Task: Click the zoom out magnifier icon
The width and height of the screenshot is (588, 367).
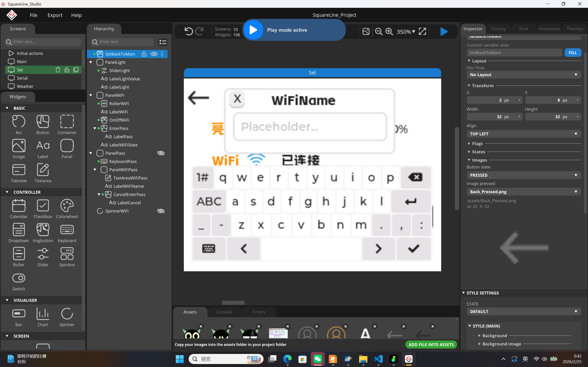Action: pos(378,31)
